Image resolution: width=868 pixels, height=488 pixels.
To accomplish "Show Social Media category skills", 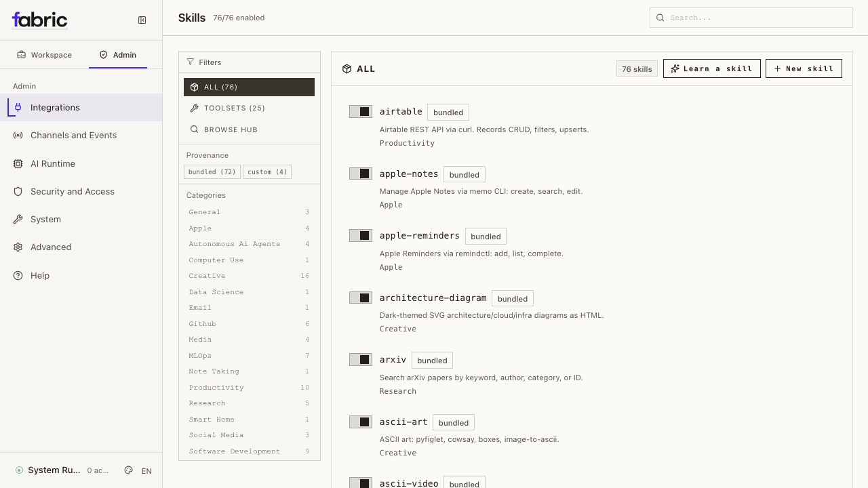I will [x=249, y=435].
